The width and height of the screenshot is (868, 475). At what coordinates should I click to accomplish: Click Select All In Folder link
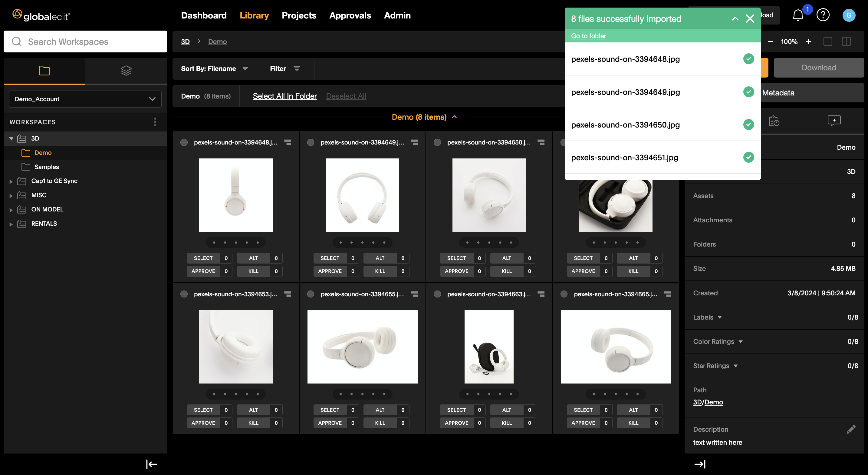coord(285,96)
